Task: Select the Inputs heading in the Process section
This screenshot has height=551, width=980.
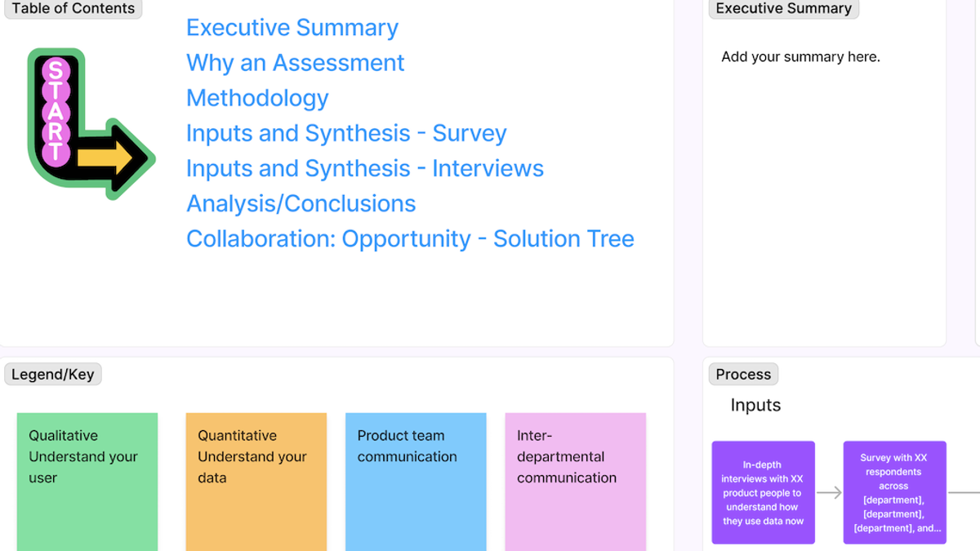Action: [x=756, y=405]
